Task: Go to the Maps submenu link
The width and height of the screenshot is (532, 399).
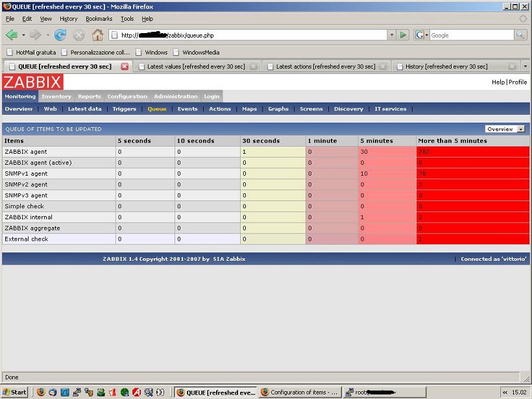Action: point(249,109)
